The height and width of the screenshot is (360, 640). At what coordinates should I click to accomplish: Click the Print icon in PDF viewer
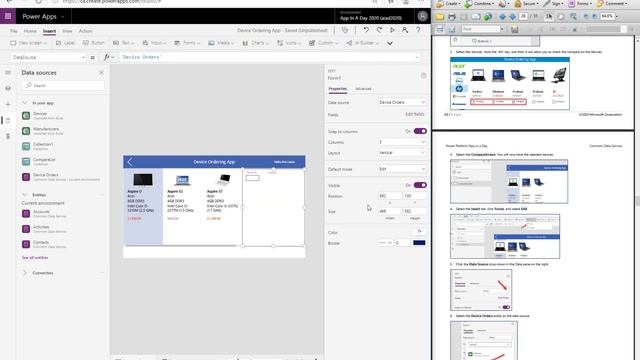(x=452, y=17)
